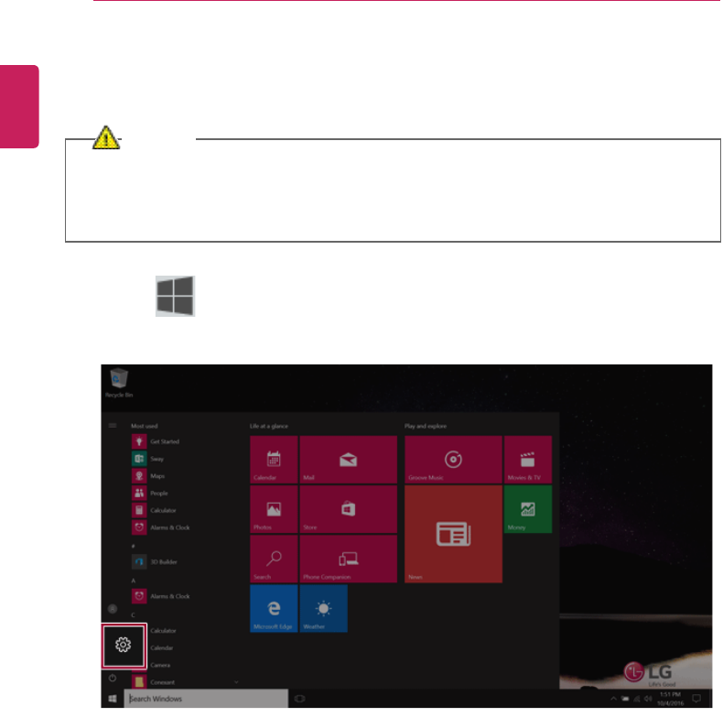Image resolution: width=723 pixels, height=728 pixels.
Task: Click the power button icon
Action: [113, 679]
